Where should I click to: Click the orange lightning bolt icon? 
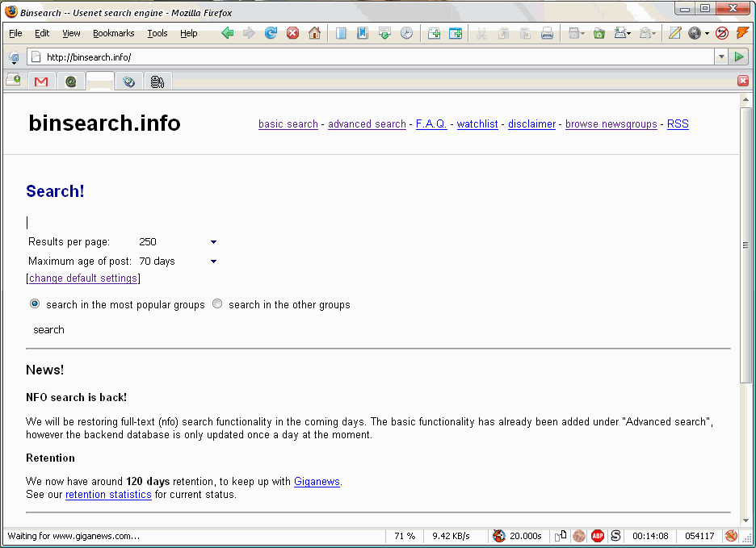[742, 33]
